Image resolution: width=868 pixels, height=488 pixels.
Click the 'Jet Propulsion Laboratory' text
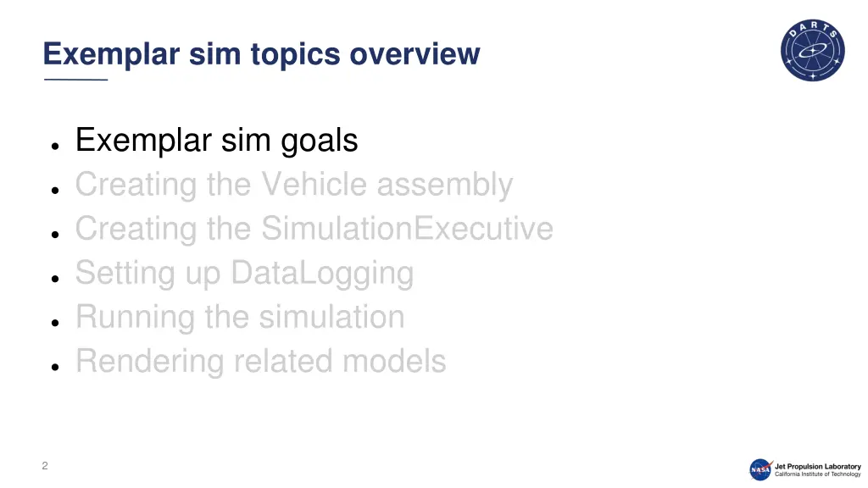pos(817,465)
